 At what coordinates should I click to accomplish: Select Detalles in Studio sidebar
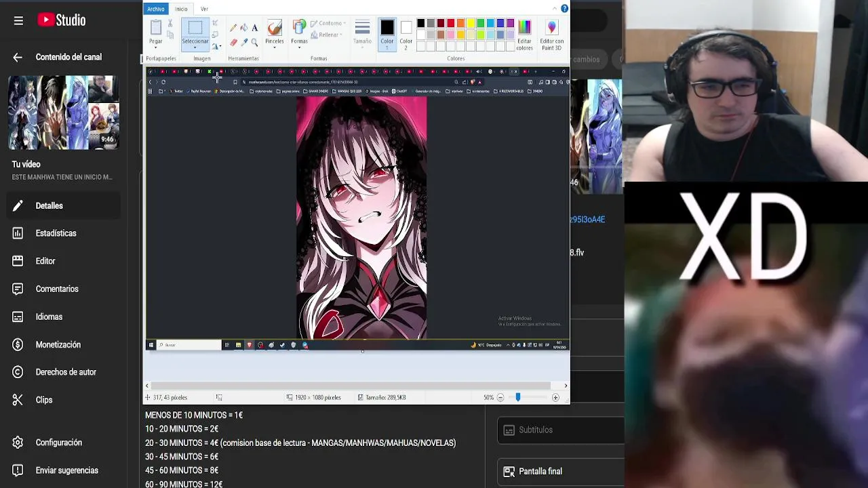pos(64,205)
